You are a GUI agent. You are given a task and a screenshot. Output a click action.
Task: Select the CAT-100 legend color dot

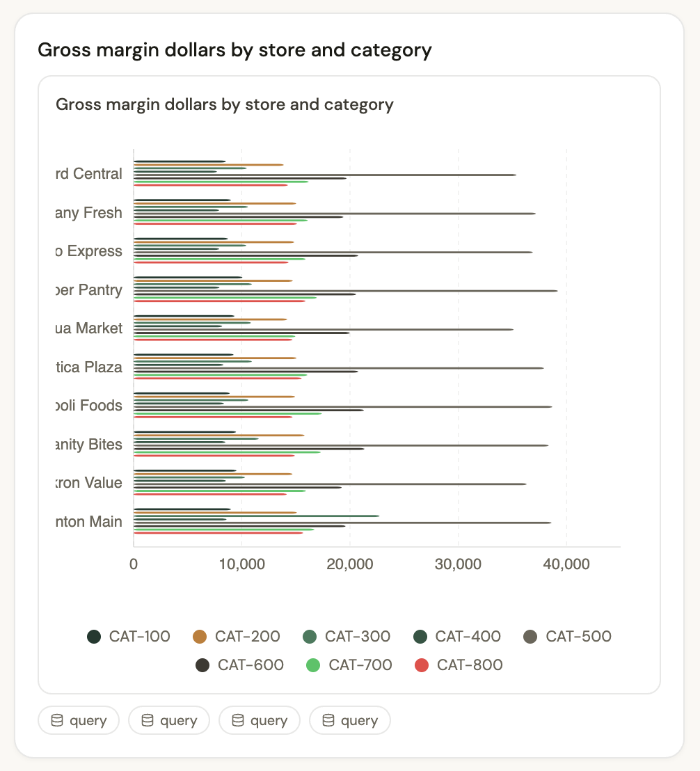[94, 636]
